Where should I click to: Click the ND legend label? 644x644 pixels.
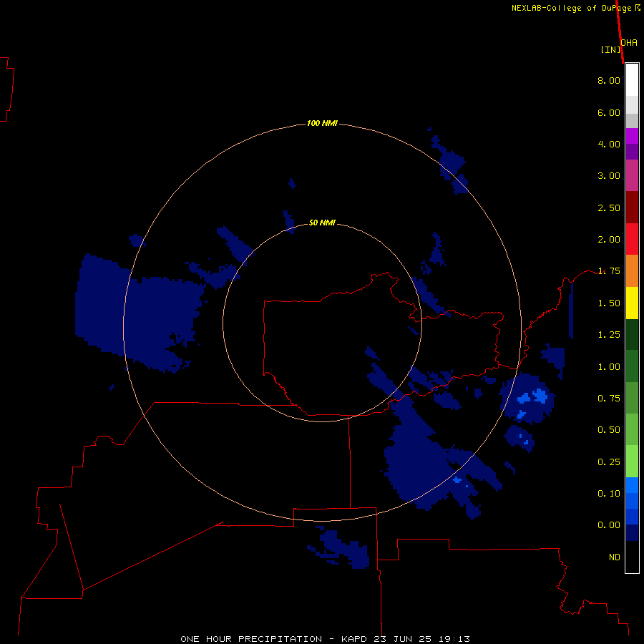[615, 557]
